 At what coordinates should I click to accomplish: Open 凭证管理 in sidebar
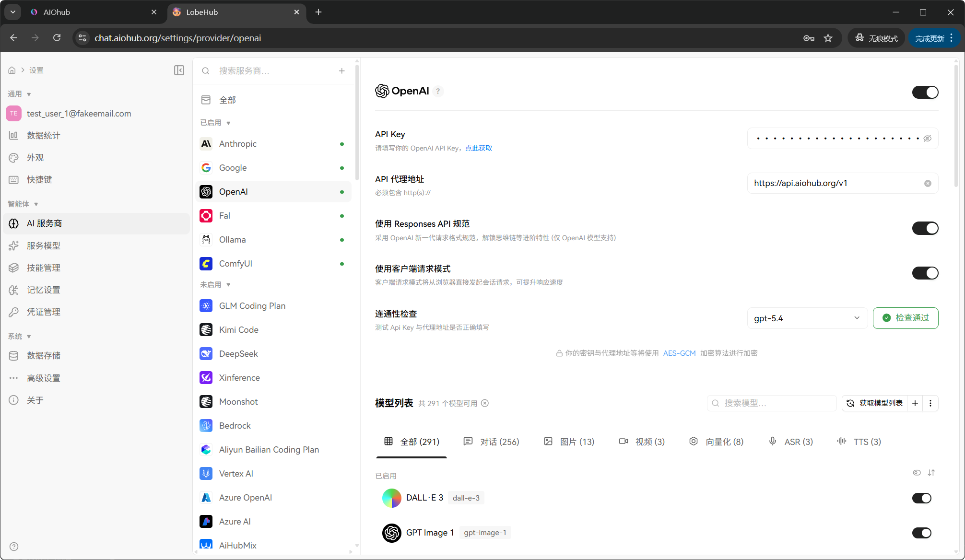(x=96, y=312)
